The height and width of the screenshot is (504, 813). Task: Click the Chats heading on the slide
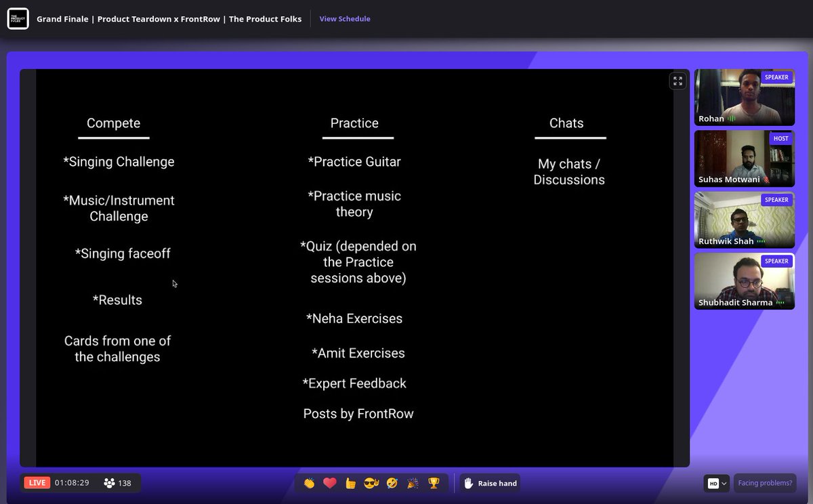point(566,123)
